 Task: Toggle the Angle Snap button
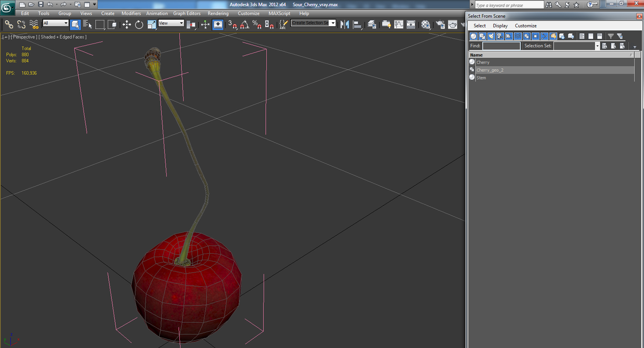pos(245,24)
